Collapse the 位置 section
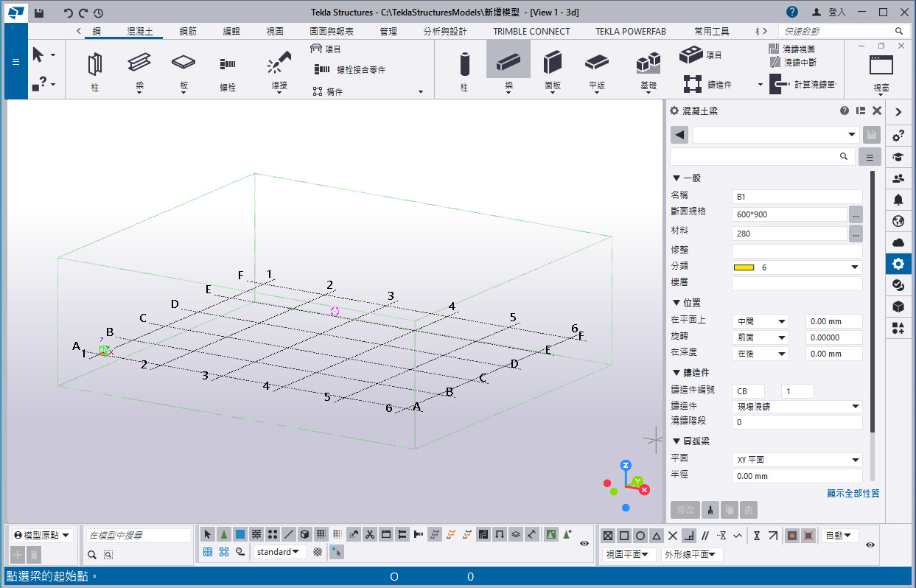Screen dimensions: 916x588 tap(676, 303)
